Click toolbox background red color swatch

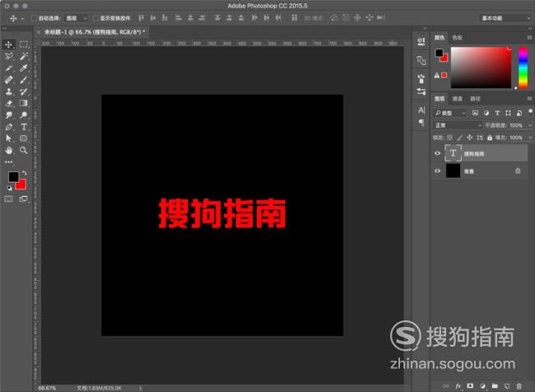22,185
